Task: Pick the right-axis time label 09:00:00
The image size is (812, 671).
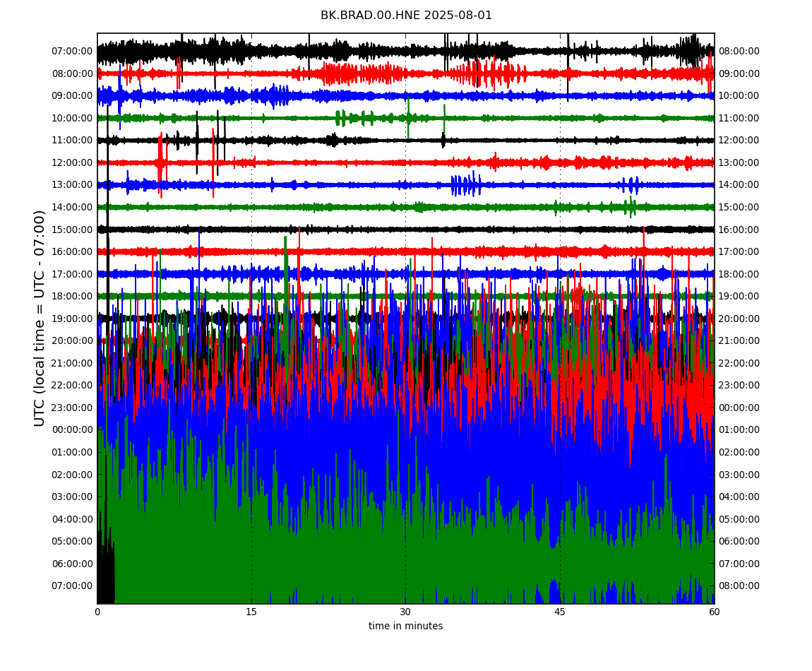Action: (739, 73)
